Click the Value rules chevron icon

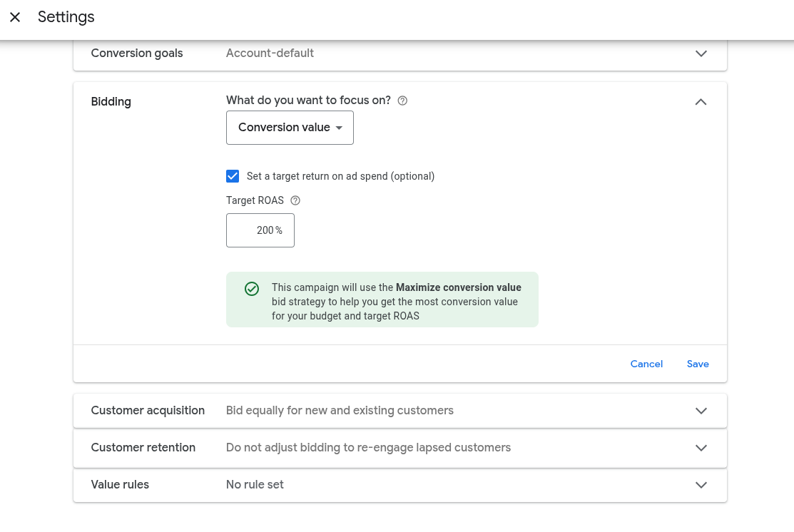(701, 485)
